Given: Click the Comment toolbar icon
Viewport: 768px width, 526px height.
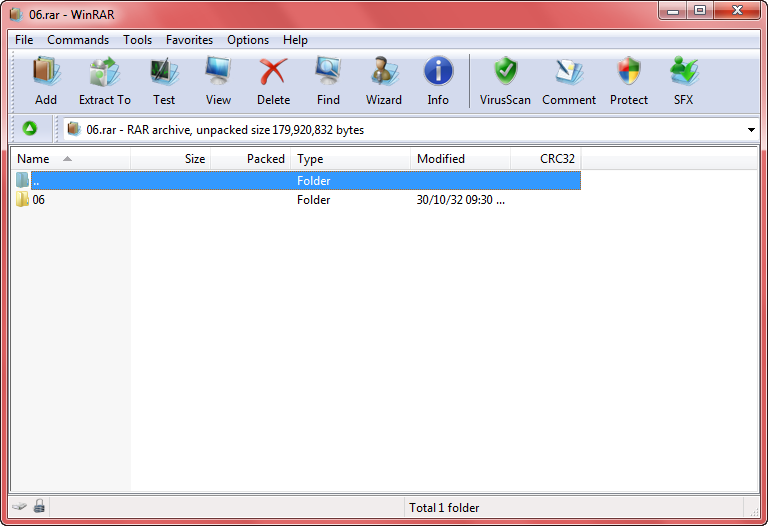Looking at the screenshot, I should [x=569, y=72].
